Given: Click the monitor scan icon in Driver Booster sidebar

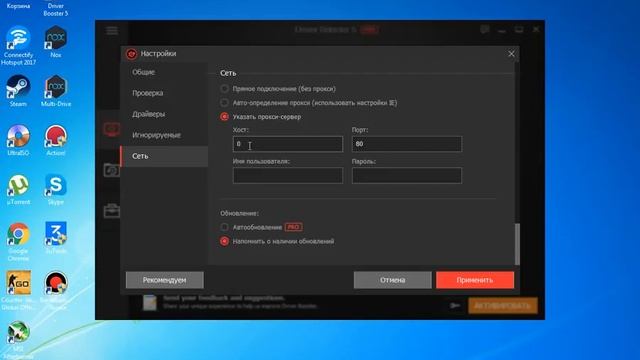Looking at the screenshot, I should [111, 130].
